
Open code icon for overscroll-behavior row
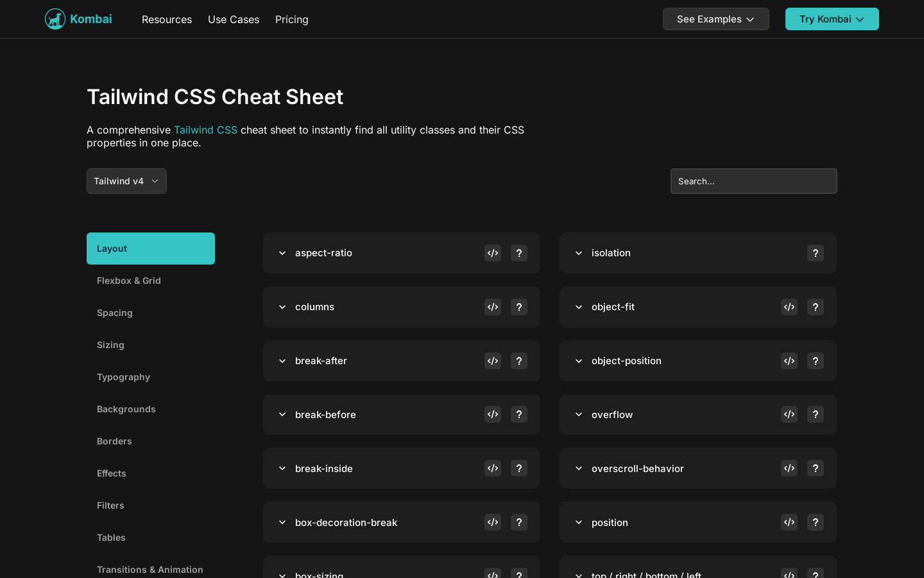pos(789,469)
